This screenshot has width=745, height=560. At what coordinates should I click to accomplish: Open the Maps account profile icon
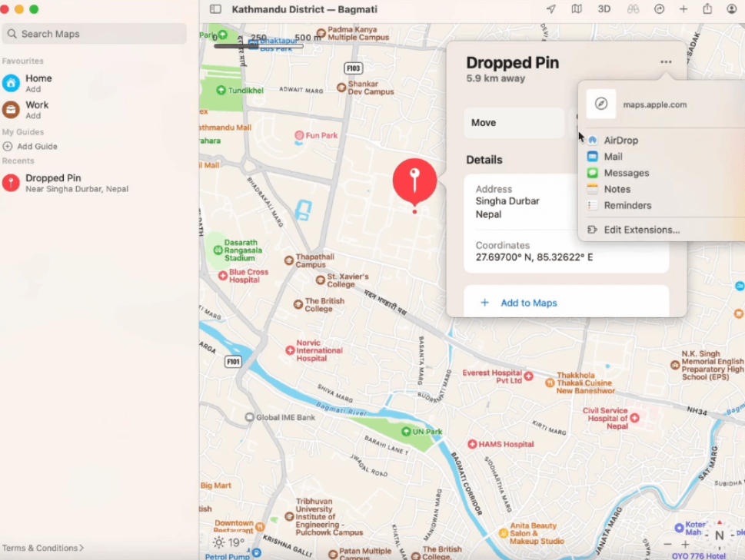tap(731, 9)
